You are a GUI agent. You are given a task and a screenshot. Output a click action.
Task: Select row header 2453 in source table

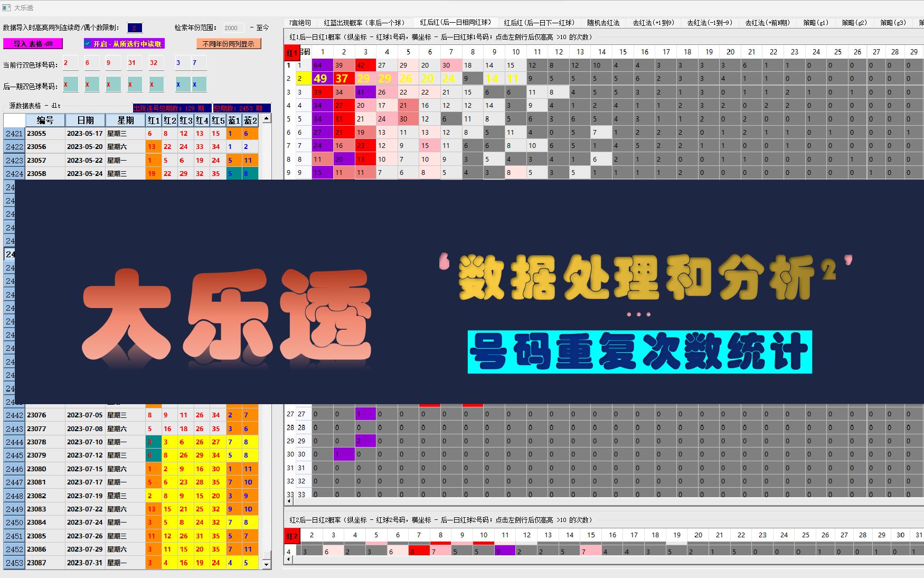click(x=14, y=563)
